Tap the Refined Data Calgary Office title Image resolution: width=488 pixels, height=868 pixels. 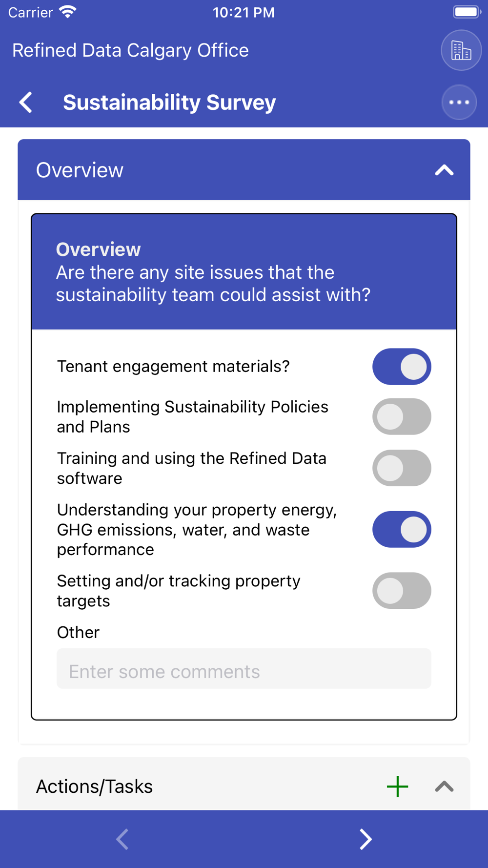coord(130,50)
